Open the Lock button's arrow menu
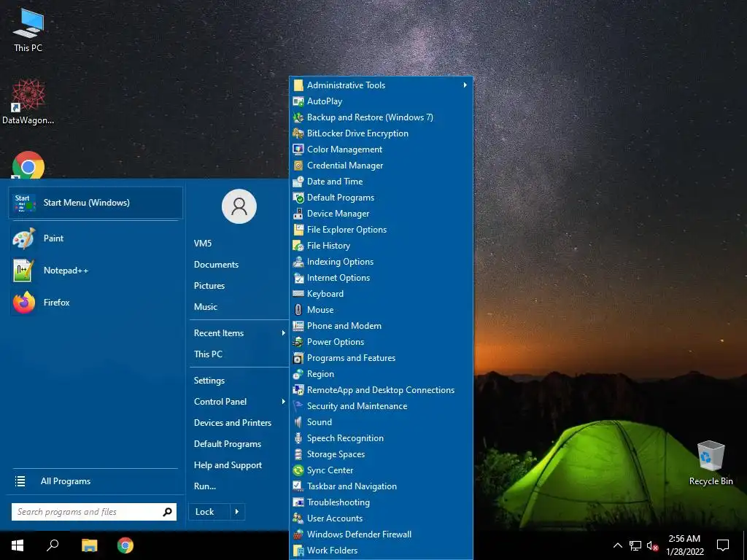Screen dimensions: 747x560 [x=237, y=512]
